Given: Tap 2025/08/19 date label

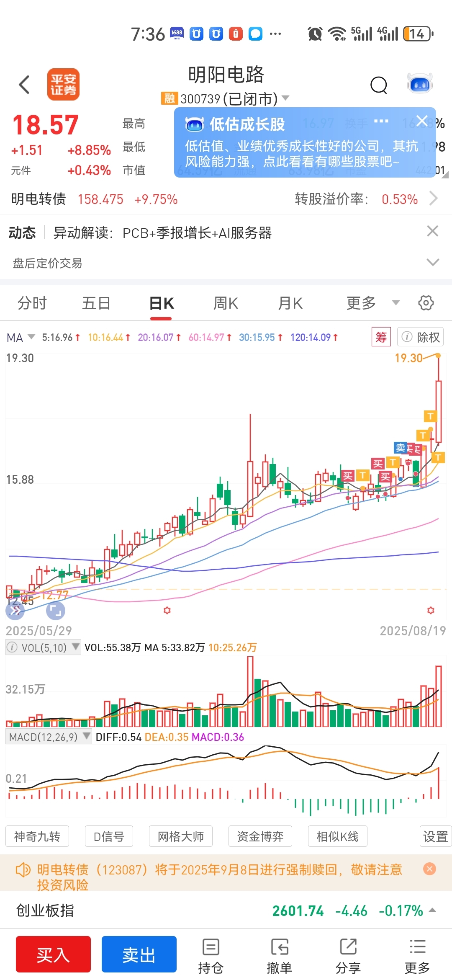Looking at the screenshot, I should tap(413, 631).
